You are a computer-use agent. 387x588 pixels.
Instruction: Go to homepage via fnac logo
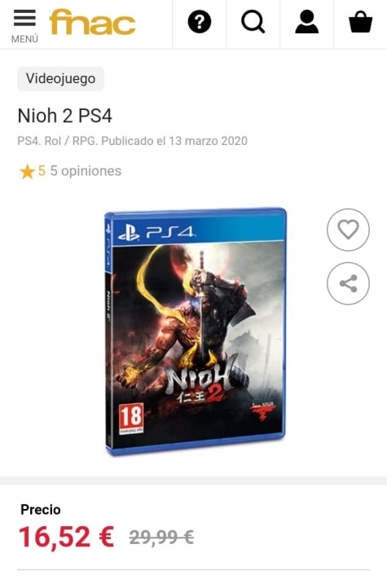click(92, 23)
